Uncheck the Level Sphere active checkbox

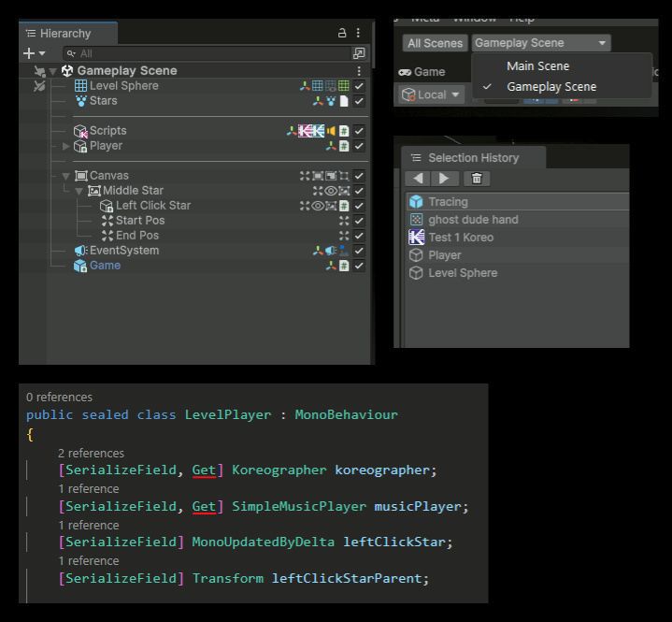click(359, 86)
